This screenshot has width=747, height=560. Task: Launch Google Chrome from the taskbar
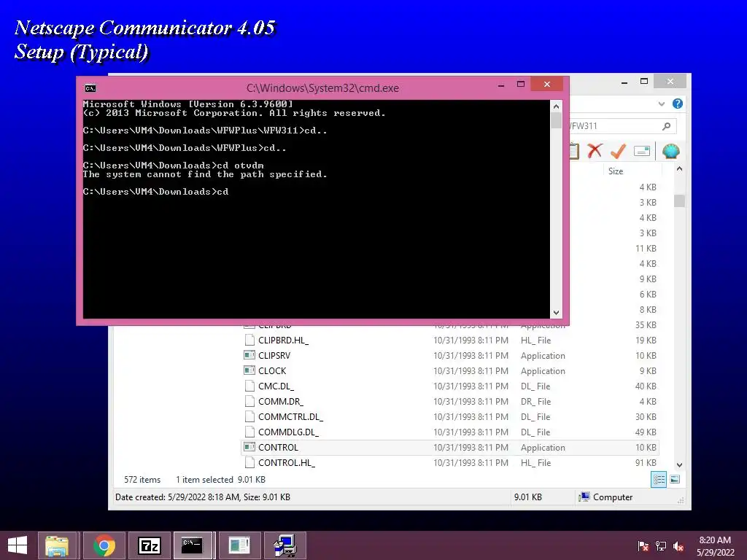point(104,545)
